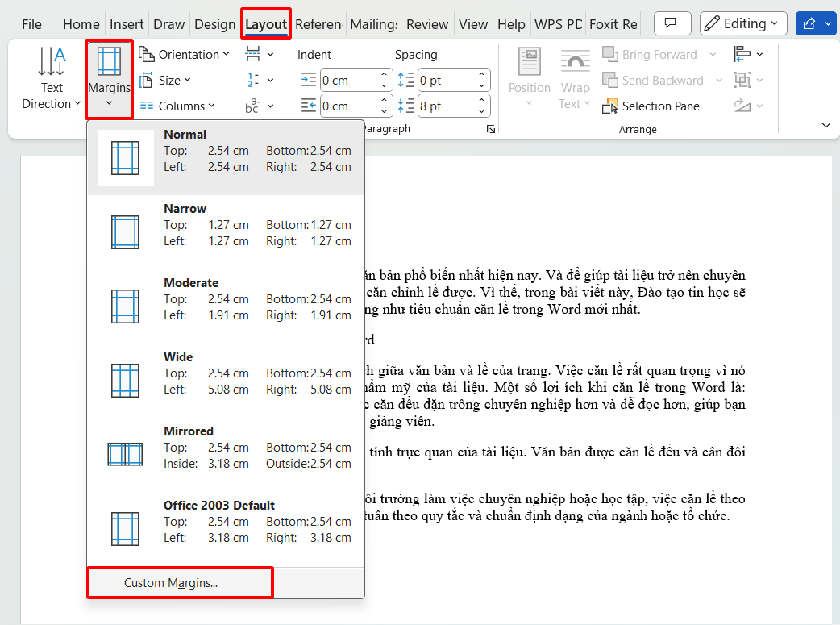The width and height of the screenshot is (840, 625).
Task: Open the Align objects menu
Action: (748, 54)
